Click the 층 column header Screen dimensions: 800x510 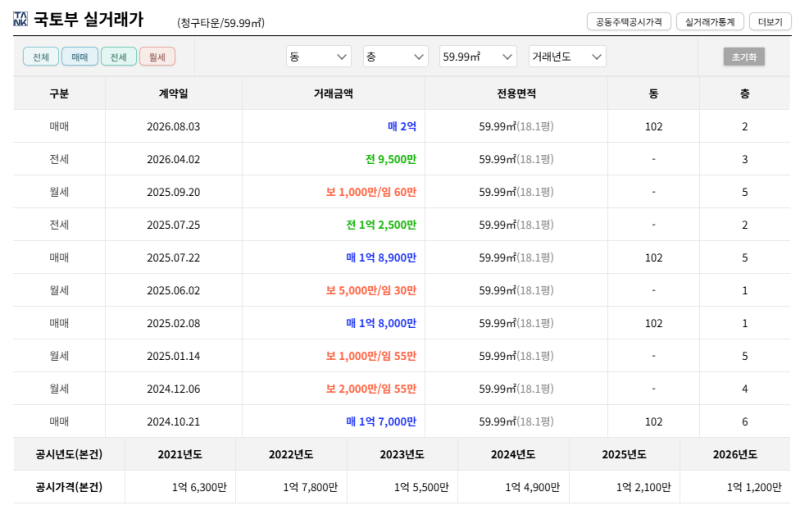(x=745, y=93)
